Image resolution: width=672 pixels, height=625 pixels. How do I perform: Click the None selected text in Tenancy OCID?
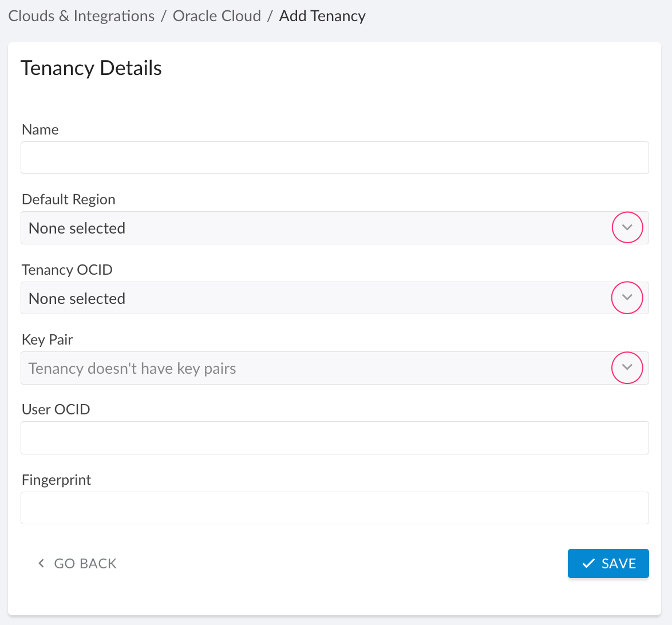[77, 298]
